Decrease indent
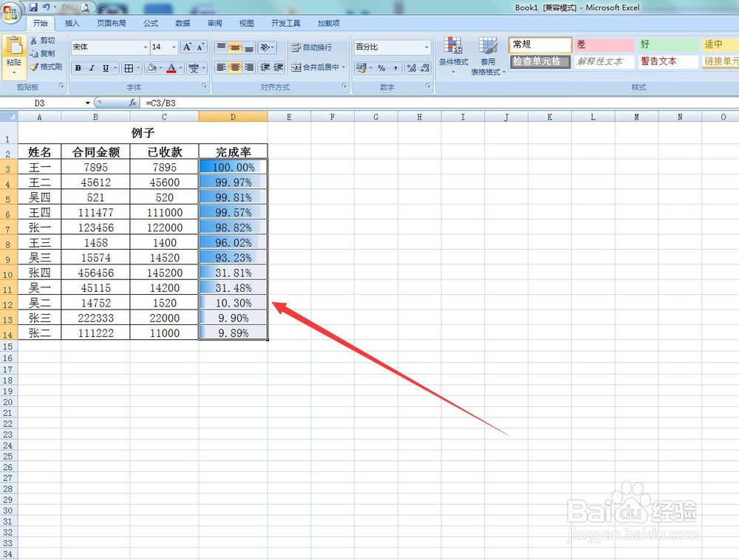 tap(265, 67)
